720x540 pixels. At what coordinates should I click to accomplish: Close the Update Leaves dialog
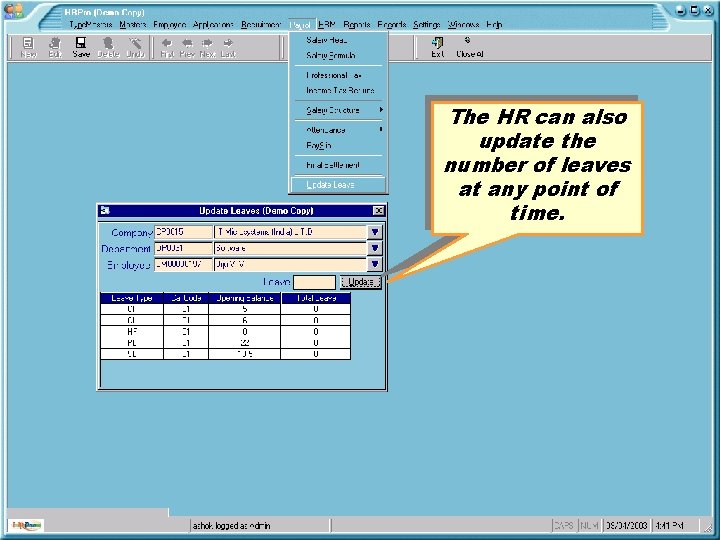(378, 210)
